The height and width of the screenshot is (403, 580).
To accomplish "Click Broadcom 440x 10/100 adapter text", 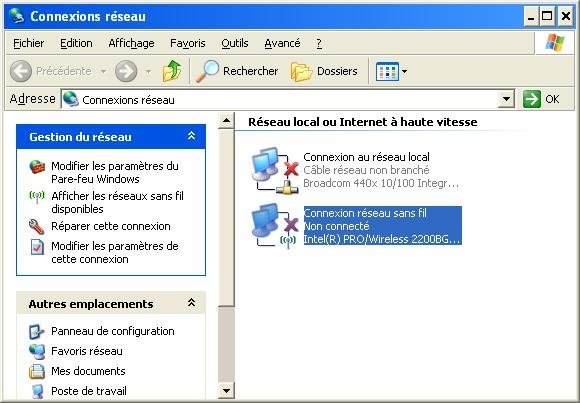I will point(381,183).
